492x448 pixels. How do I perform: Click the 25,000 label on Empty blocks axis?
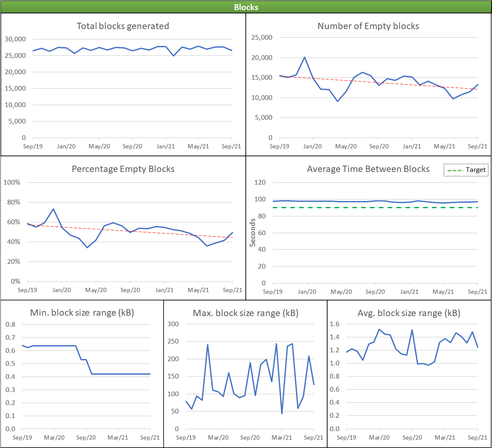point(262,38)
